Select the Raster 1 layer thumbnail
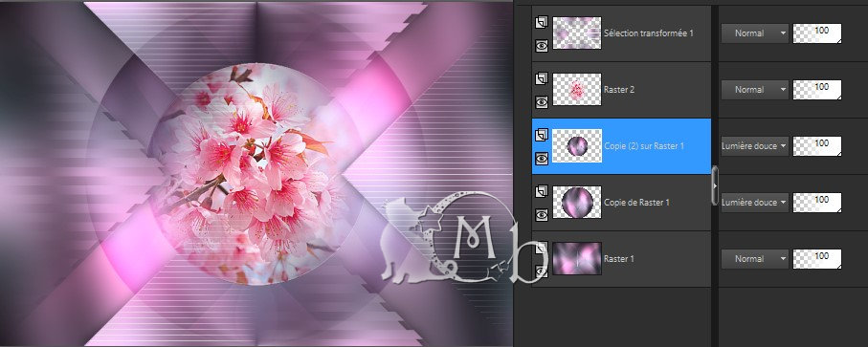The width and height of the screenshot is (868, 347). [x=577, y=259]
